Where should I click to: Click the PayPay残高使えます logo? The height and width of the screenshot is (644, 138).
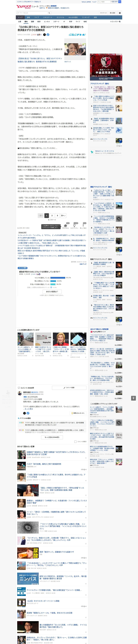point(98,332)
